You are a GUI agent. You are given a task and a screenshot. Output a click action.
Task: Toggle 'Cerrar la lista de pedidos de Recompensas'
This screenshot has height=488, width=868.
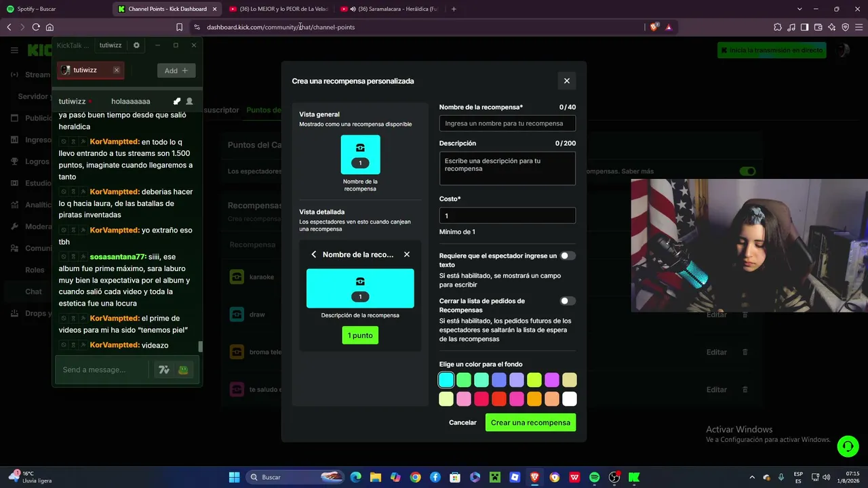pyautogui.click(x=568, y=301)
